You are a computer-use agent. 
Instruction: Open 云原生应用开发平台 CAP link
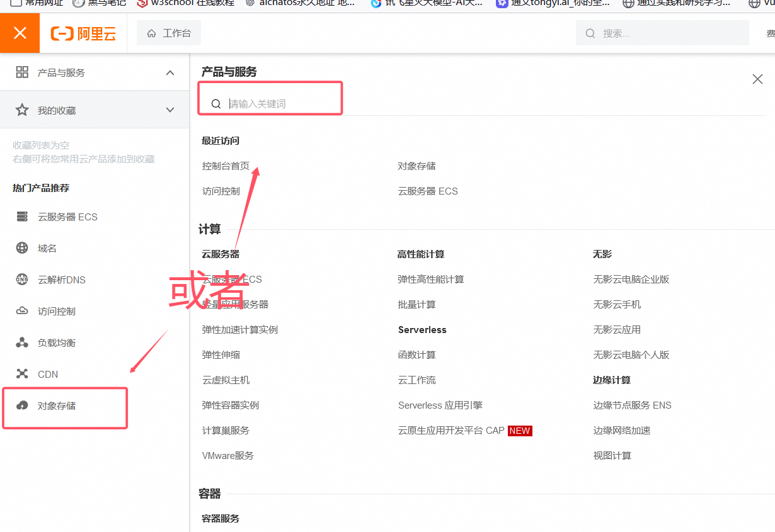451,431
